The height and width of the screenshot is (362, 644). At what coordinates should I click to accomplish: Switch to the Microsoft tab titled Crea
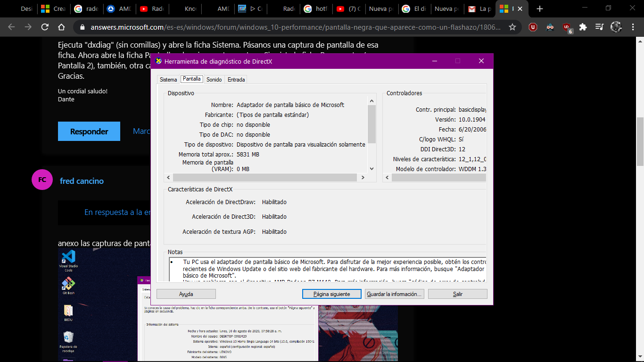coord(54,9)
